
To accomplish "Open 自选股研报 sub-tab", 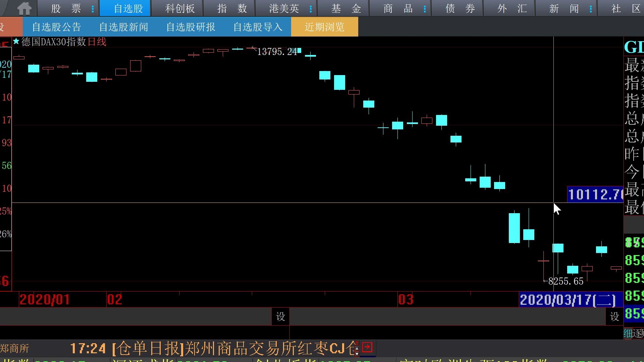I will coord(191,27).
